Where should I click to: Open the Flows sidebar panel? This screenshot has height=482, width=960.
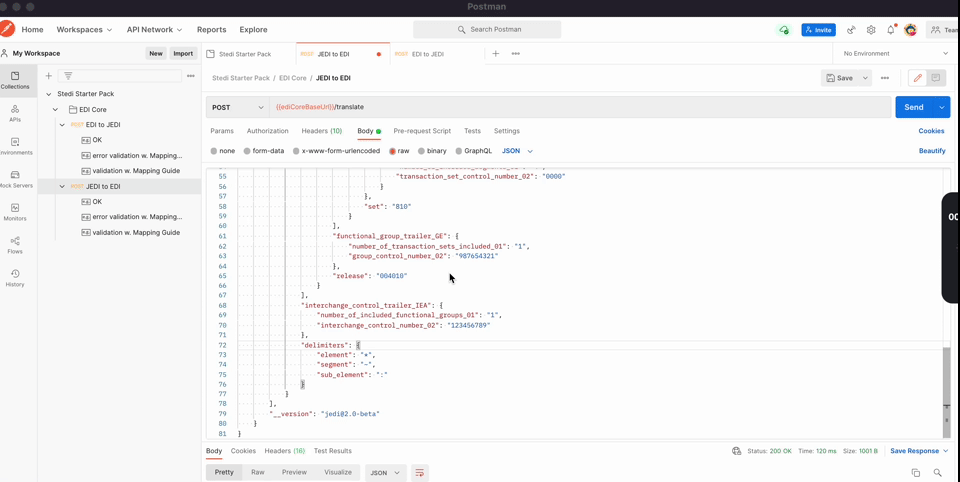[x=15, y=245]
